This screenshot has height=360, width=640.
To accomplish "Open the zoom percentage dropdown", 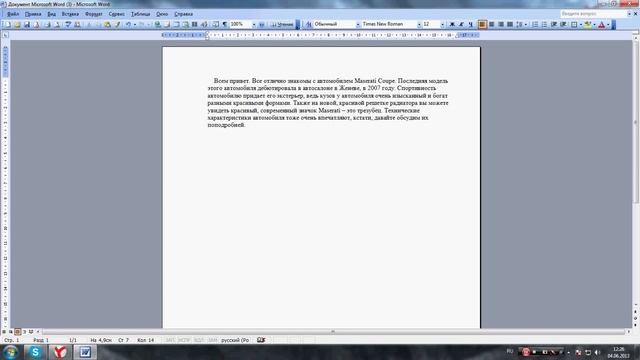I will pos(253,24).
